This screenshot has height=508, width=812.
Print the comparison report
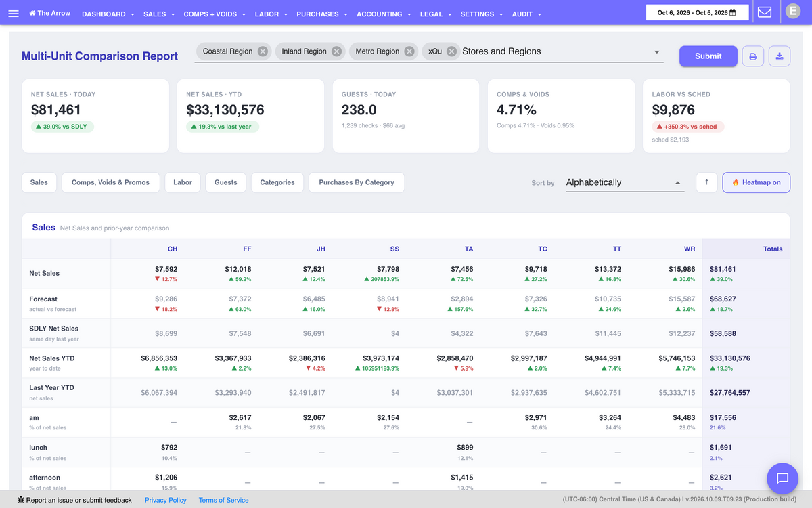point(753,56)
